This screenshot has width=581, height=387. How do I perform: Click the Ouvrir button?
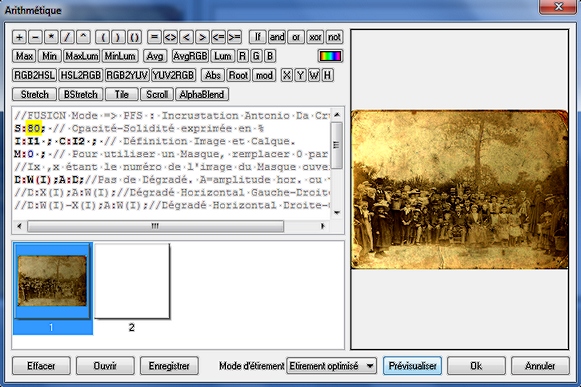[105, 366]
